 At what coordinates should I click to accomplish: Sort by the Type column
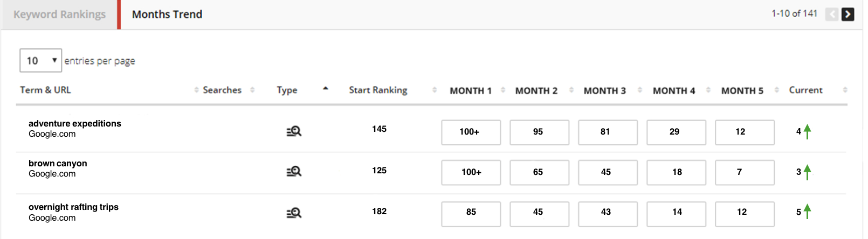coord(287,90)
